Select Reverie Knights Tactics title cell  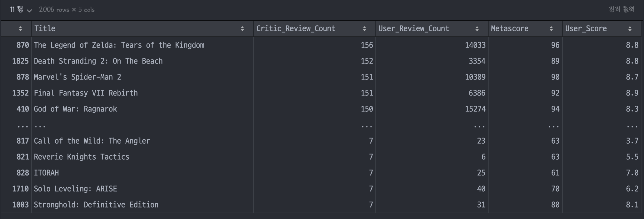[142, 157]
